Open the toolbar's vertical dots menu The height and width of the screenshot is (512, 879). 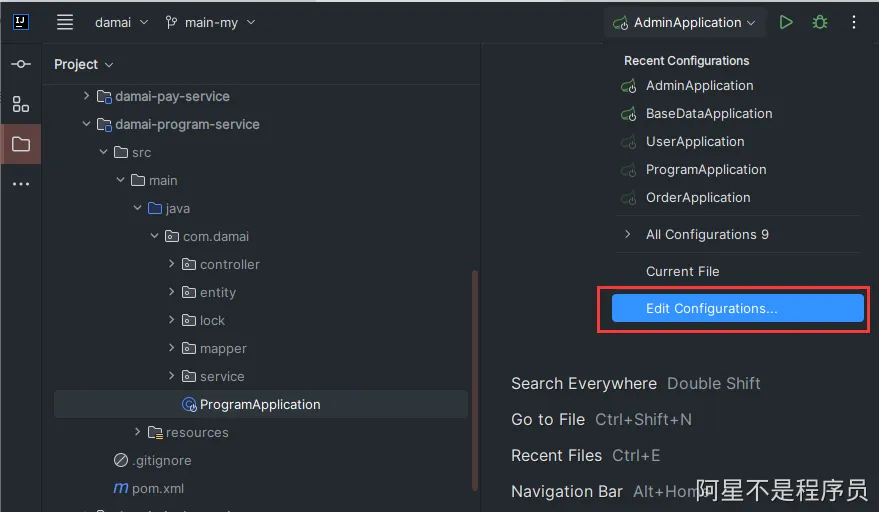854,22
